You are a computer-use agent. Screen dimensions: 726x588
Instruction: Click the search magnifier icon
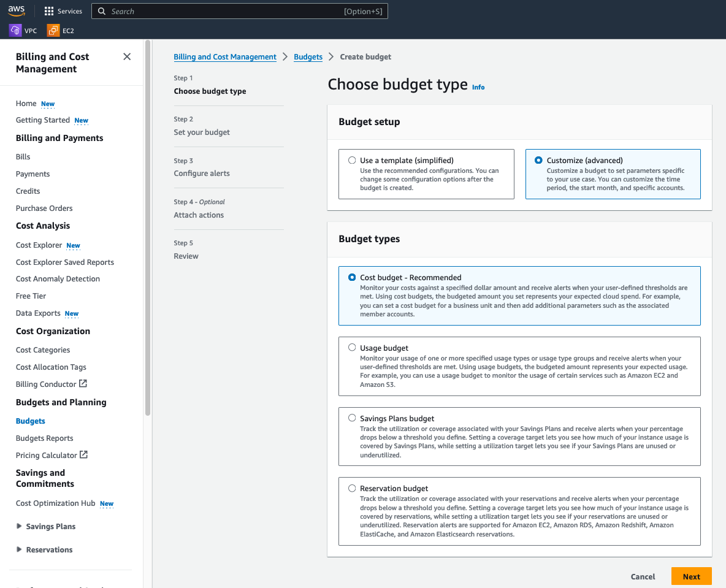102,11
